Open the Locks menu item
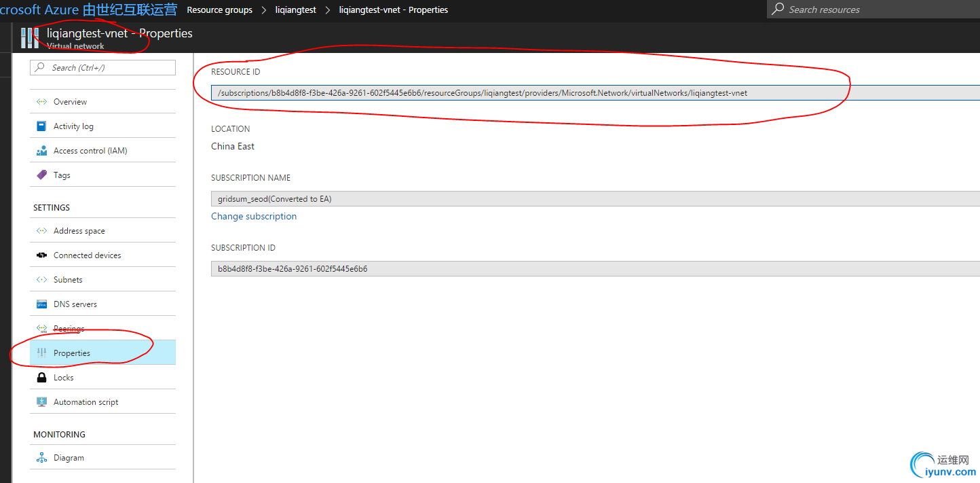 pos(102,378)
